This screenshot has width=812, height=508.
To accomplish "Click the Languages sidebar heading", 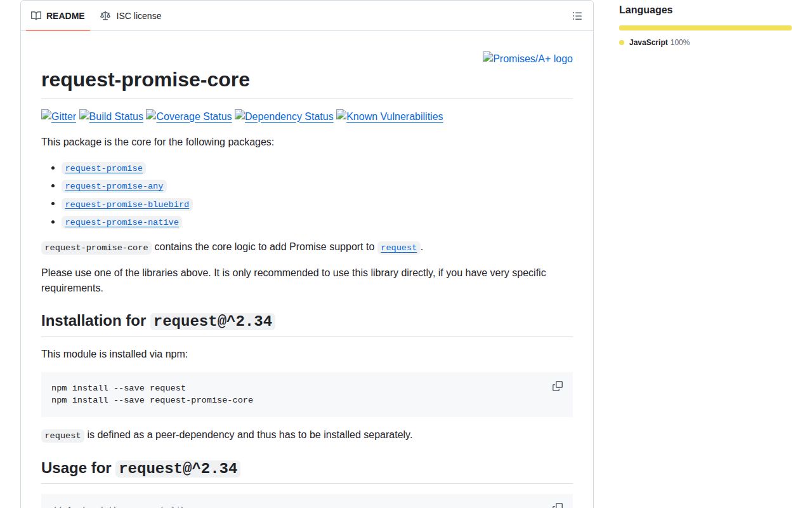I will pos(646,10).
